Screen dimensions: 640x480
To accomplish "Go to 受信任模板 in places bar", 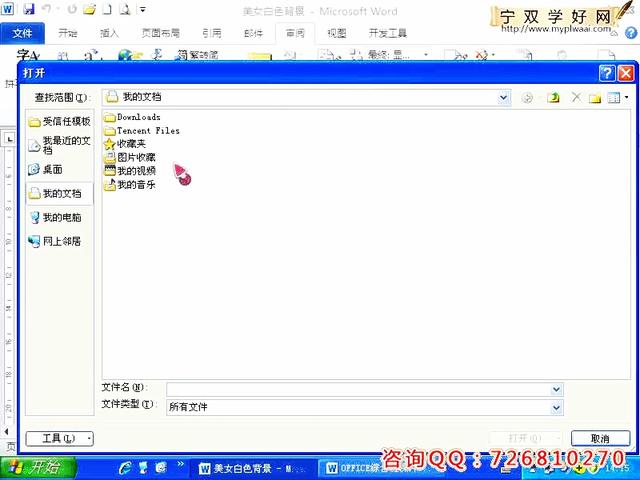I will click(60, 121).
